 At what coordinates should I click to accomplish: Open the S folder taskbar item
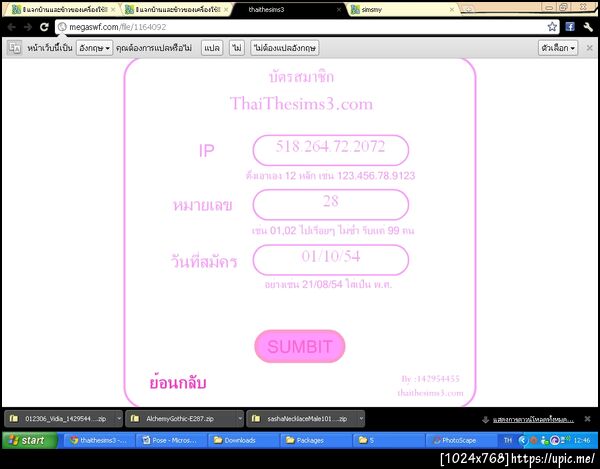389,440
